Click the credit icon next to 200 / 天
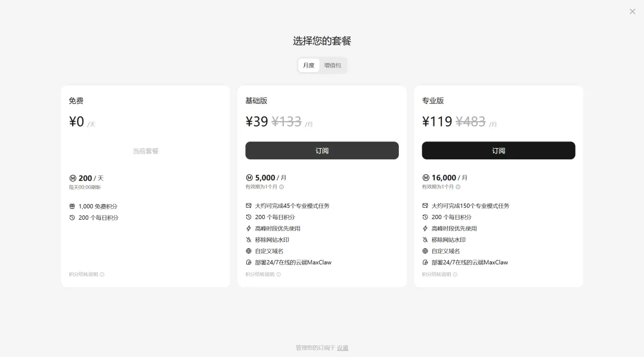644x357 pixels. pyautogui.click(x=73, y=178)
